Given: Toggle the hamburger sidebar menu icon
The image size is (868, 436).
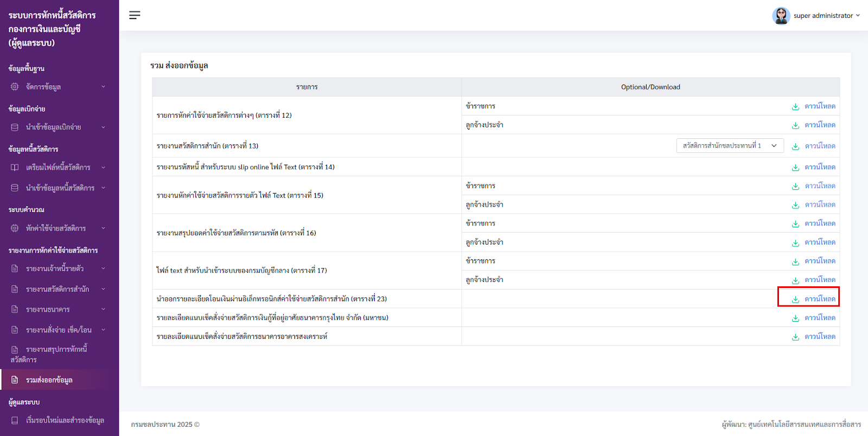Looking at the screenshot, I should [x=135, y=15].
